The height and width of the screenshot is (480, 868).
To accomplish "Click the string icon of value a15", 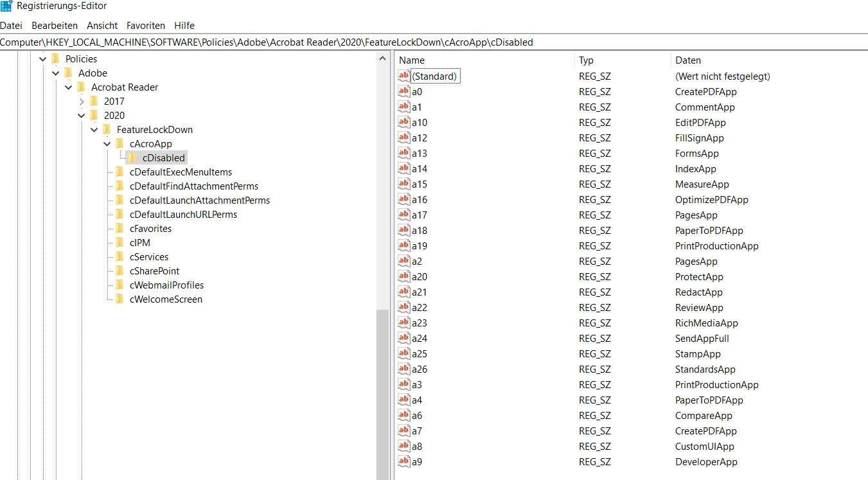I will coord(403,184).
